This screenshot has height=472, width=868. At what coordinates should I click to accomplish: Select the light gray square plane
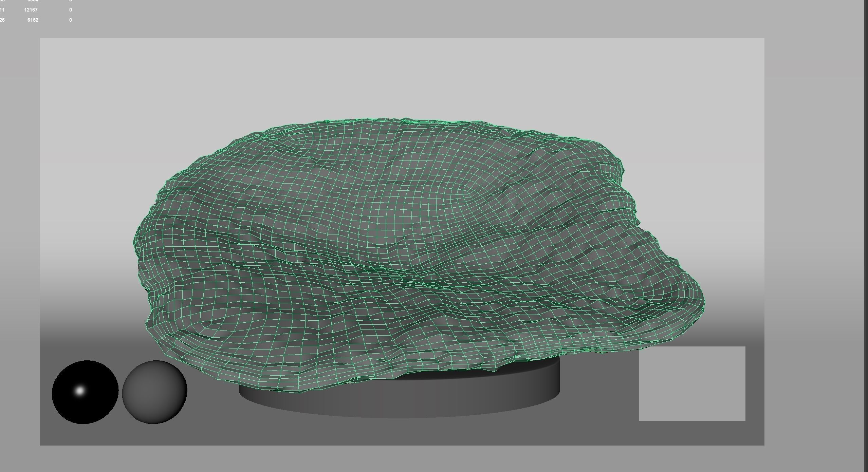coord(692,384)
